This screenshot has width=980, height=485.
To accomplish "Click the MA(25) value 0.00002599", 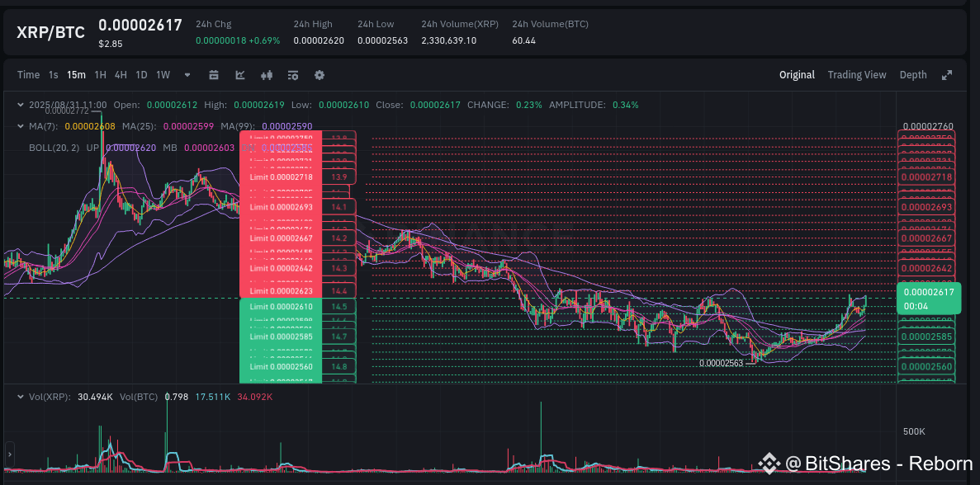I will coord(189,126).
